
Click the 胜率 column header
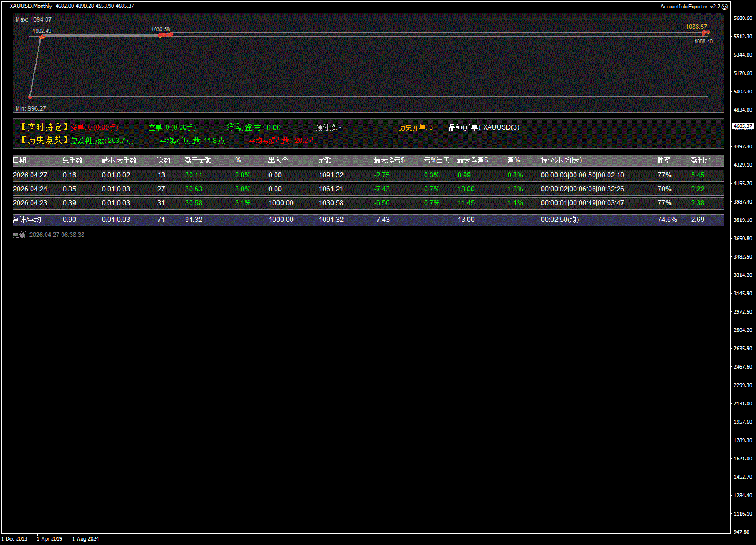pos(664,161)
